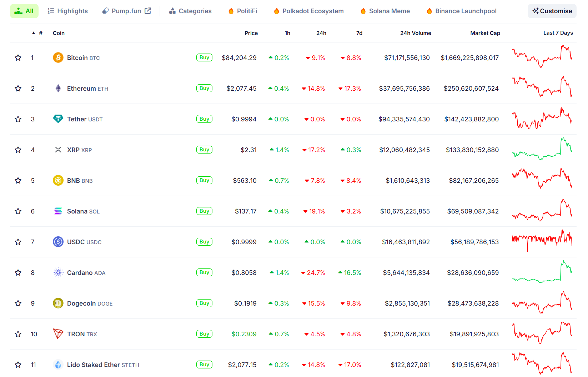Viewport: 588px width, 377px height.
Task: Sort table by 24h change
Action: pos(321,33)
